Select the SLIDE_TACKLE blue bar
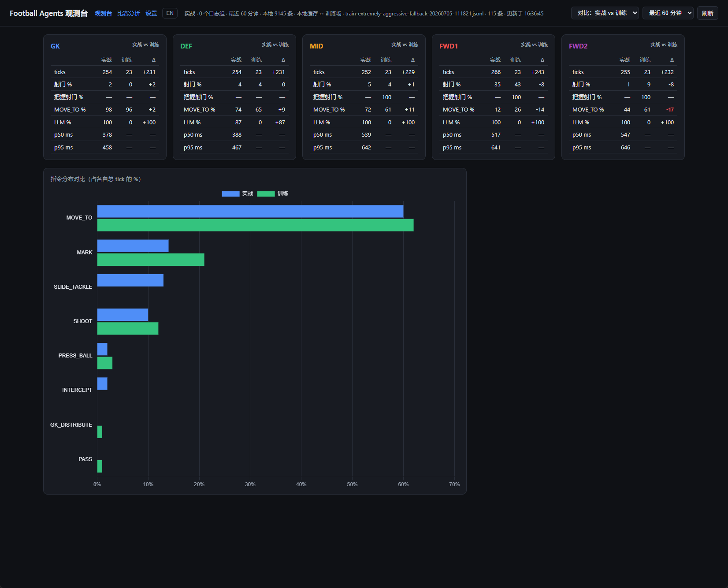 pyautogui.click(x=130, y=280)
